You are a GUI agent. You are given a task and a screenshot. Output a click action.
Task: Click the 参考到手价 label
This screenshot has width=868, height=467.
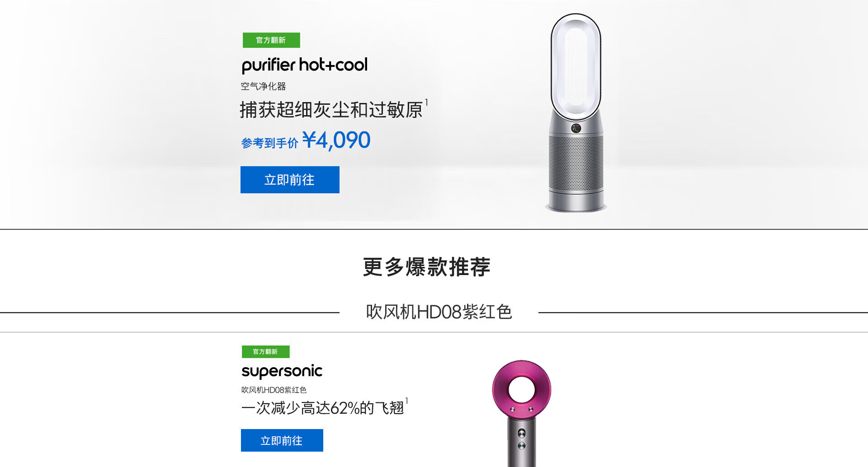269,143
